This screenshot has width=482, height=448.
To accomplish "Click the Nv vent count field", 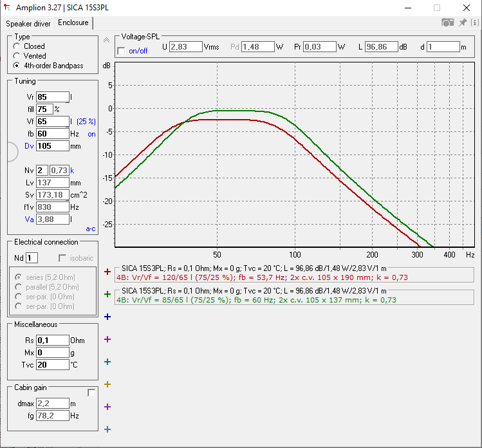I will coord(42,171).
